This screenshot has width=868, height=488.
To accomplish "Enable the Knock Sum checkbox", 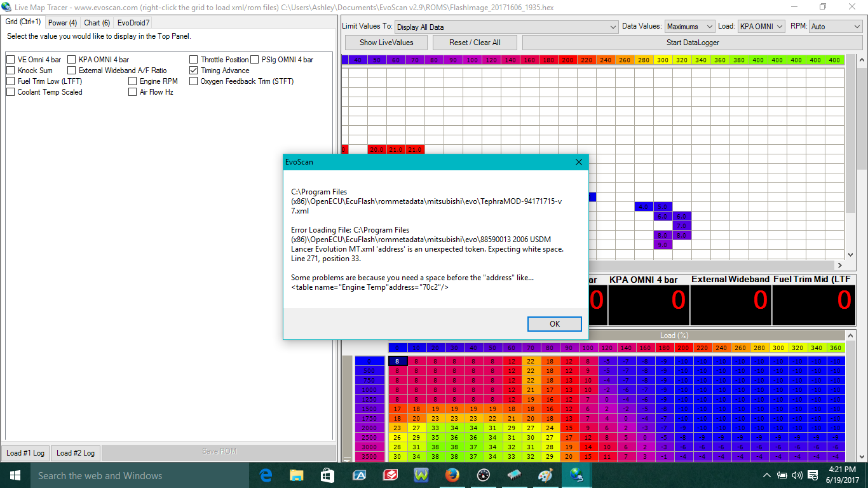I will [11, 71].
